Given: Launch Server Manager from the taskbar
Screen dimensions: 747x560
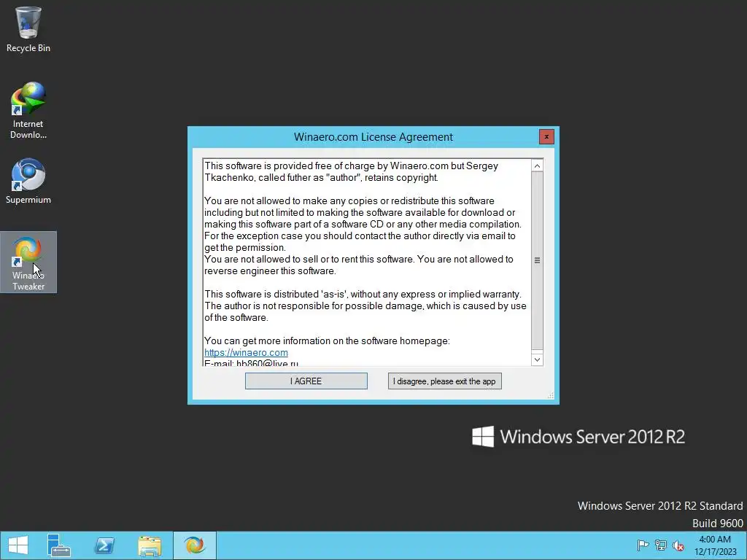Looking at the screenshot, I should tap(59, 545).
